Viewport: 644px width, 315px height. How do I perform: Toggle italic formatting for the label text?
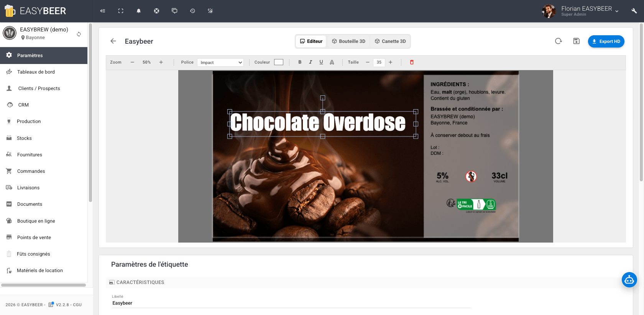tap(310, 62)
